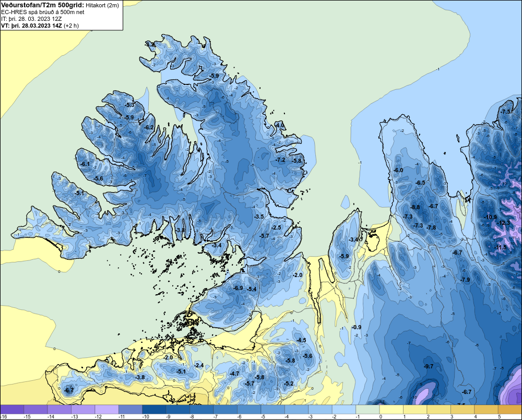Image resolution: width=522 pixels, height=420 pixels.
Task: Click the -0.9 temperature label
Action: pos(356,327)
